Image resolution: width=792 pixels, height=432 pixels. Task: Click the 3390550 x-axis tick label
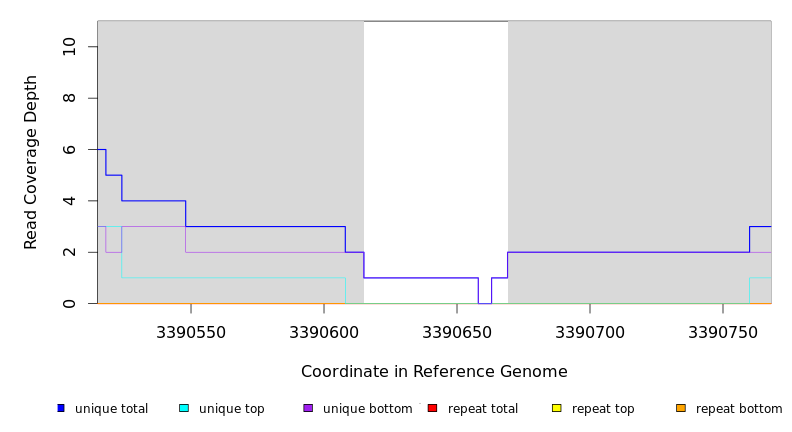click(x=190, y=331)
